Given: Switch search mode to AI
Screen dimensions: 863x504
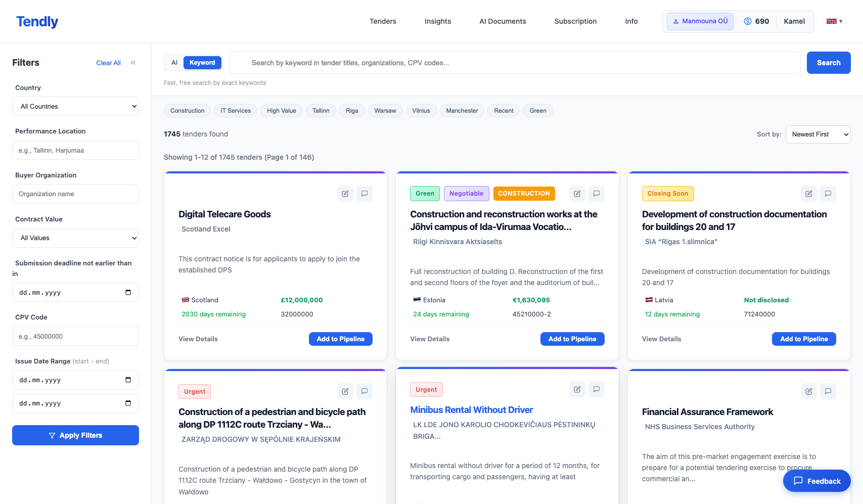Looking at the screenshot, I should [174, 62].
